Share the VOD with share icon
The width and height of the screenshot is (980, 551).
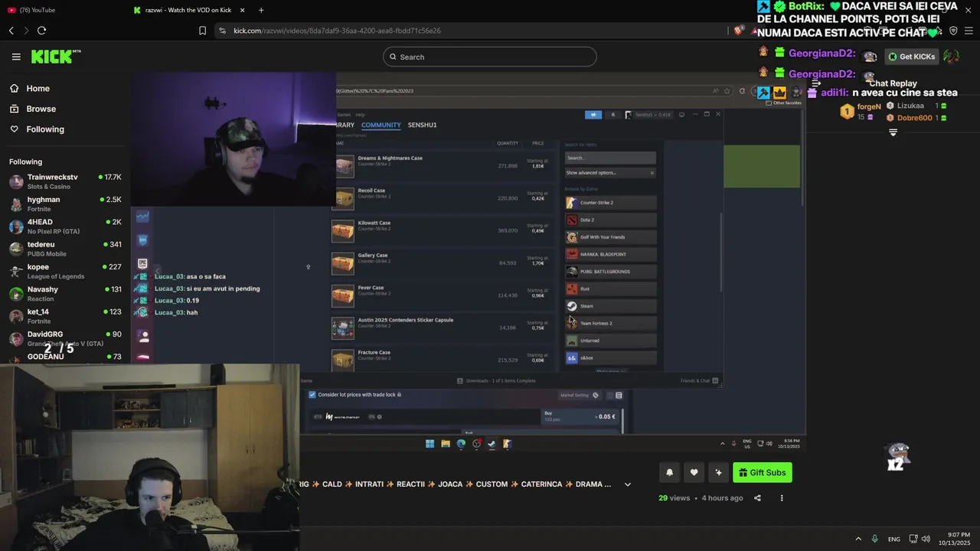point(757,498)
